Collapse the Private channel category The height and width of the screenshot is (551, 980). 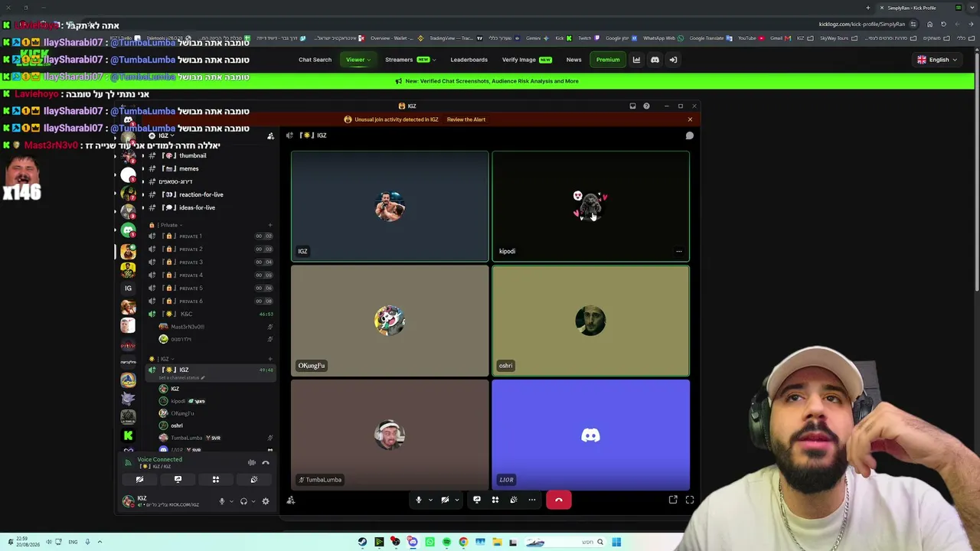point(169,225)
